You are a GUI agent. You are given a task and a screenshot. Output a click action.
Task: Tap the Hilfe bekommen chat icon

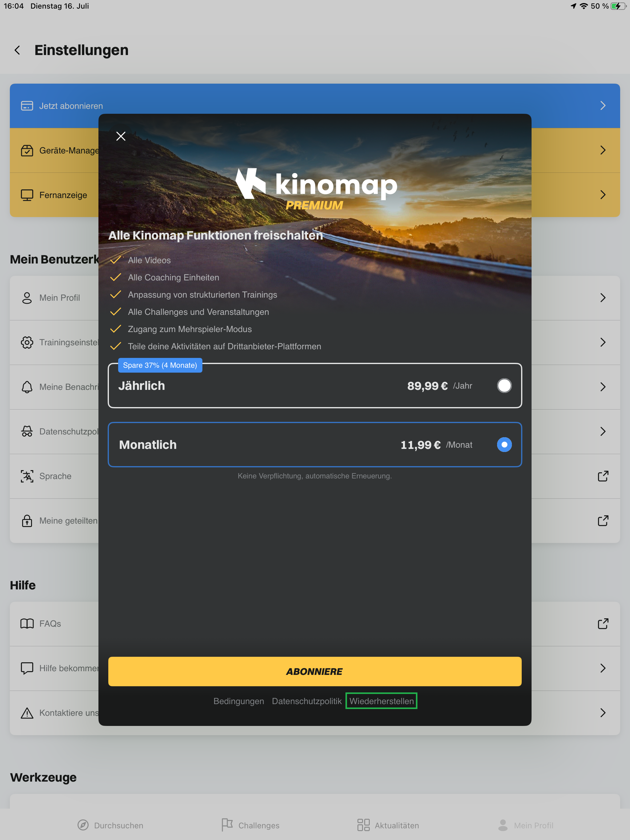click(27, 668)
